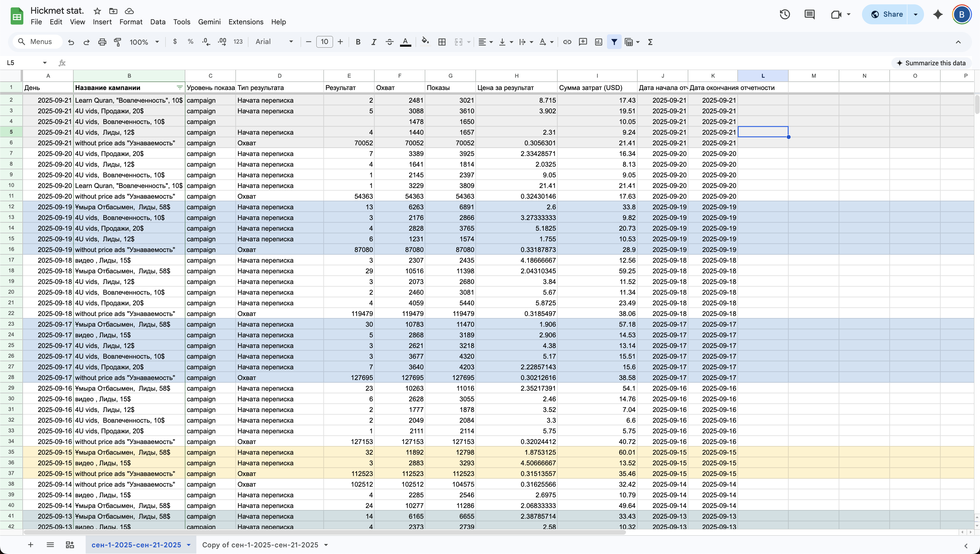The width and height of the screenshot is (980, 554).
Task: Apply currency format with the dollar icon
Action: (x=175, y=42)
